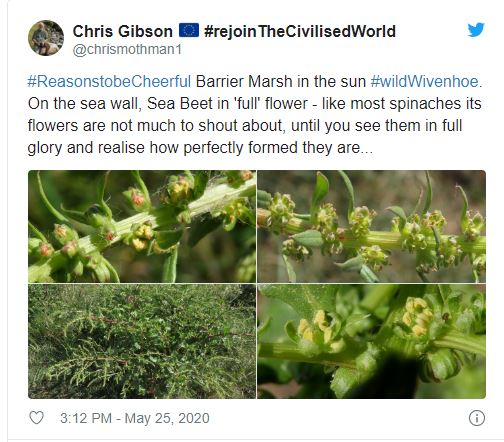Visit the @chrismothman1 handle
Viewport: 504px width, 442px height.
point(127,49)
